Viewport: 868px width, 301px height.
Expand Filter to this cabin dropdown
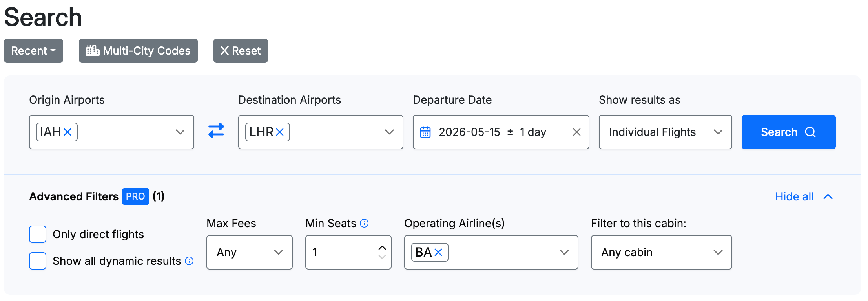tap(661, 252)
